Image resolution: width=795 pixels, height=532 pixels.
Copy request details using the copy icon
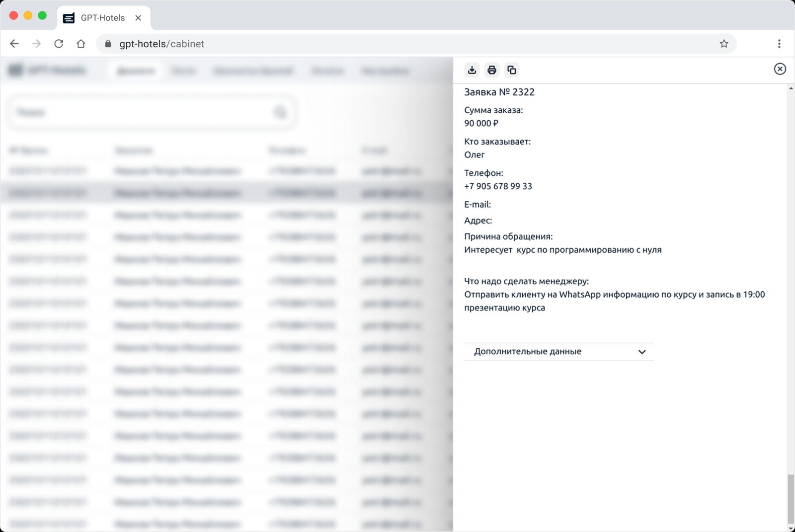click(512, 70)
